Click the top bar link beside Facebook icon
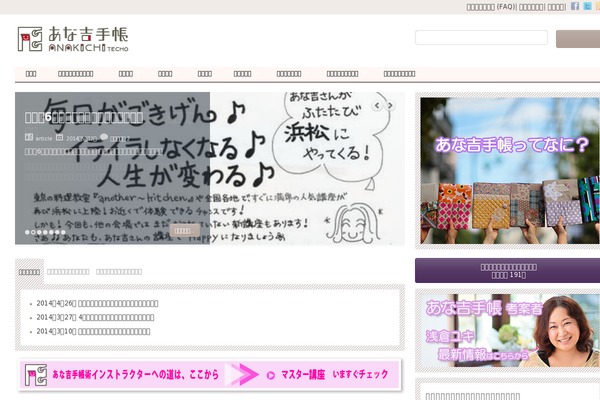The height and width of the screenshot is (400, 600). coord(556,7)
